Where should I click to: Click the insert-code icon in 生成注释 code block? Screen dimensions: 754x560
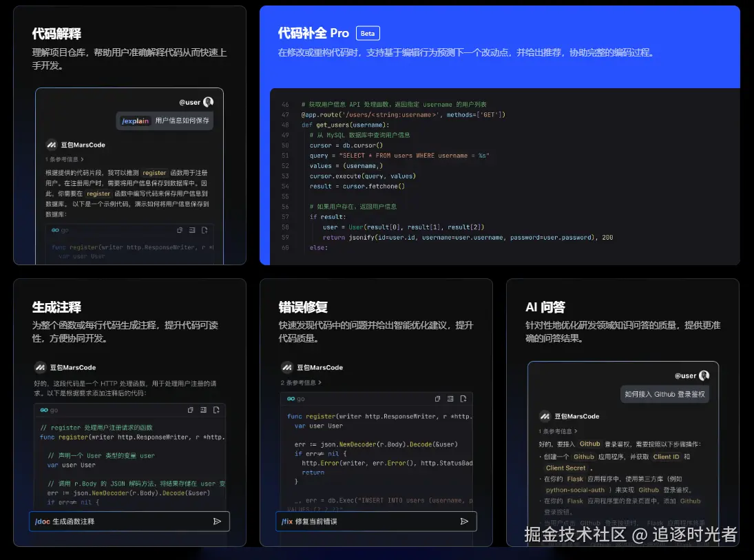coord(203,410)
